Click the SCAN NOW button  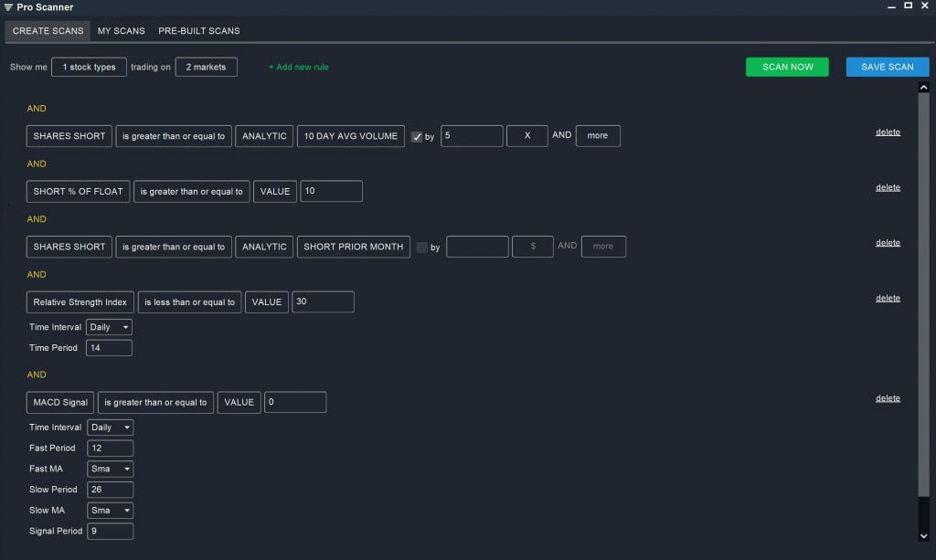pyautogui.click(x=787, y=67)
